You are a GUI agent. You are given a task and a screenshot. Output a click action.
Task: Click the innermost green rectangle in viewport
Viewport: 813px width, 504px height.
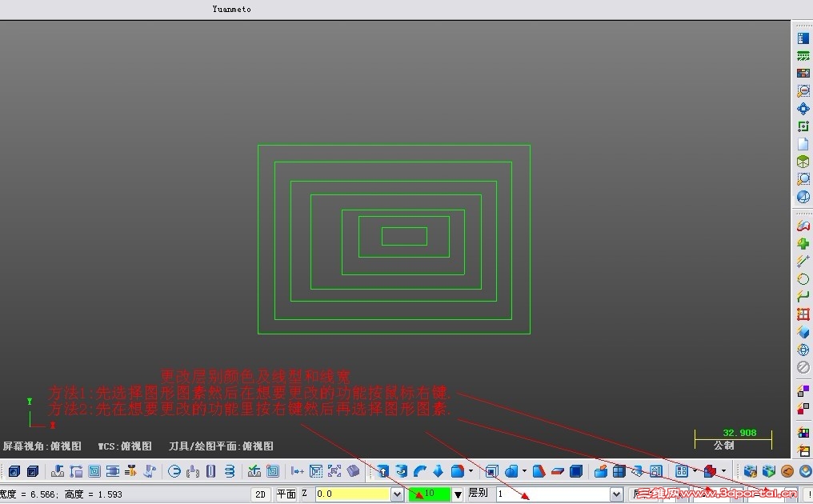tap(404, 236)
